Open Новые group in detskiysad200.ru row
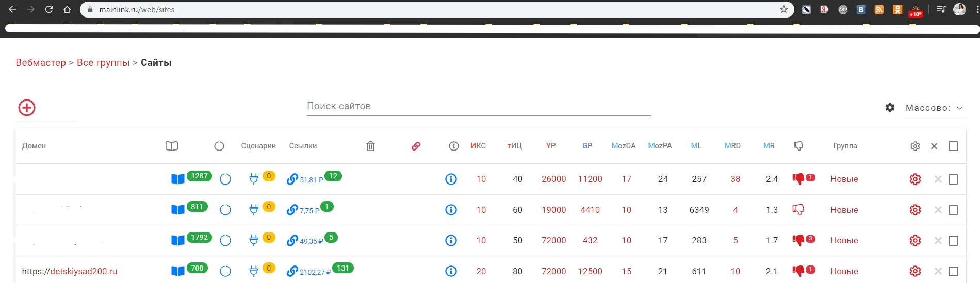 pos(844,271)
